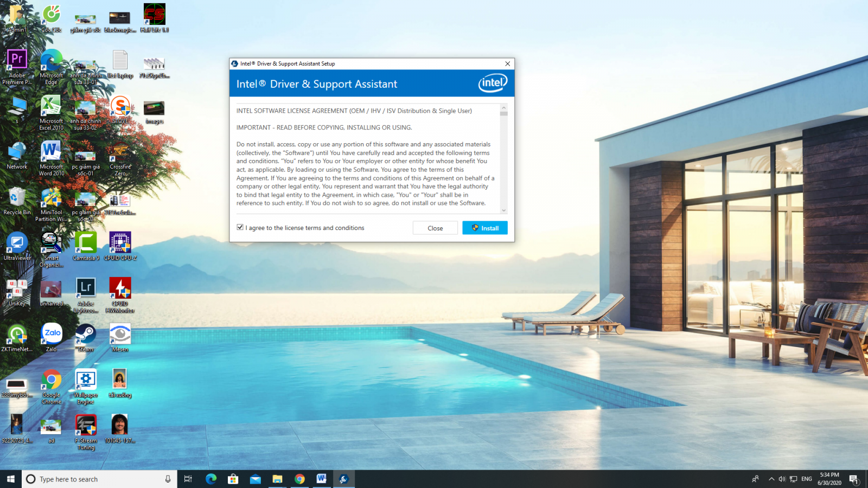Uncheck the license terms agreement checkbox
This screenshot has width=868, height=488.
[x=240, y=227]
